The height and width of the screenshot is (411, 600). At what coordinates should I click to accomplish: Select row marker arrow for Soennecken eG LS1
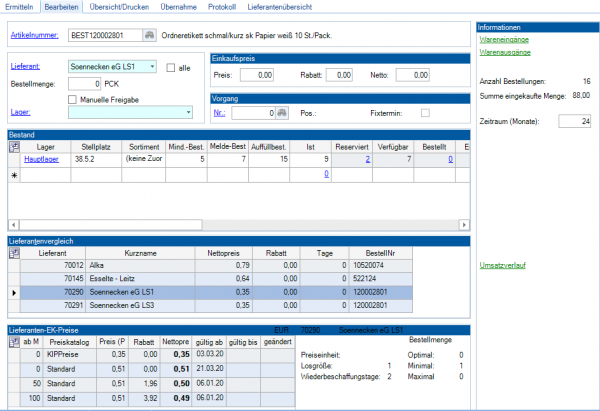pyautogui.click(x=12, y=290)
